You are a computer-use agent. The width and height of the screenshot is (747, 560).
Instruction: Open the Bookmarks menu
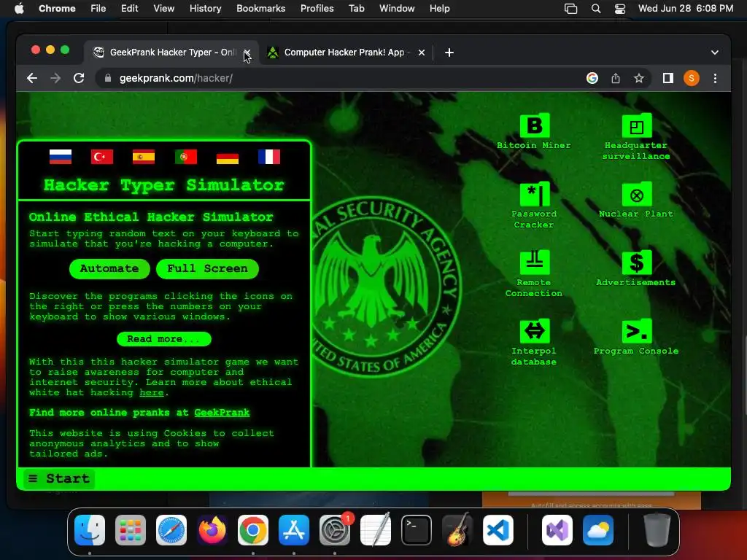260,8
